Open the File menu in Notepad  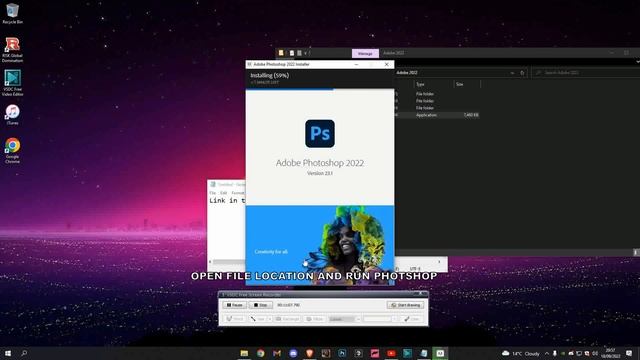point(213,193)
